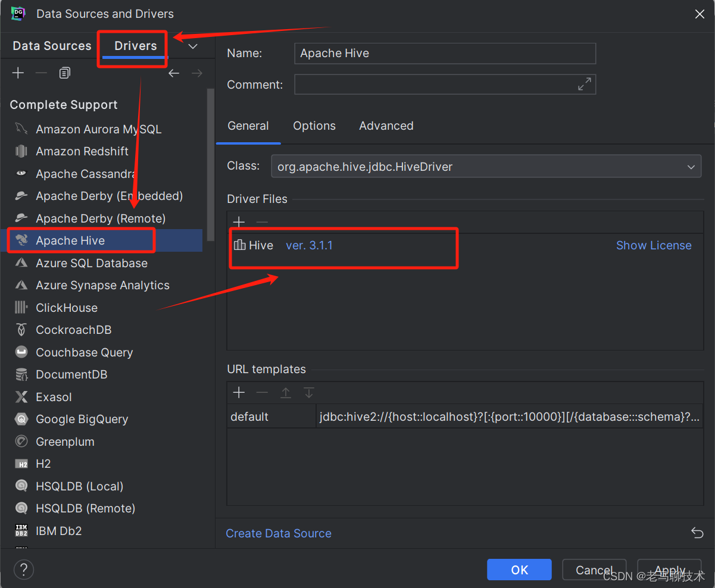The height and width of the screenshot is (588, 715).
Task: Select Amazon Aurora MySQL in list
Action: (x=99, y=129)
